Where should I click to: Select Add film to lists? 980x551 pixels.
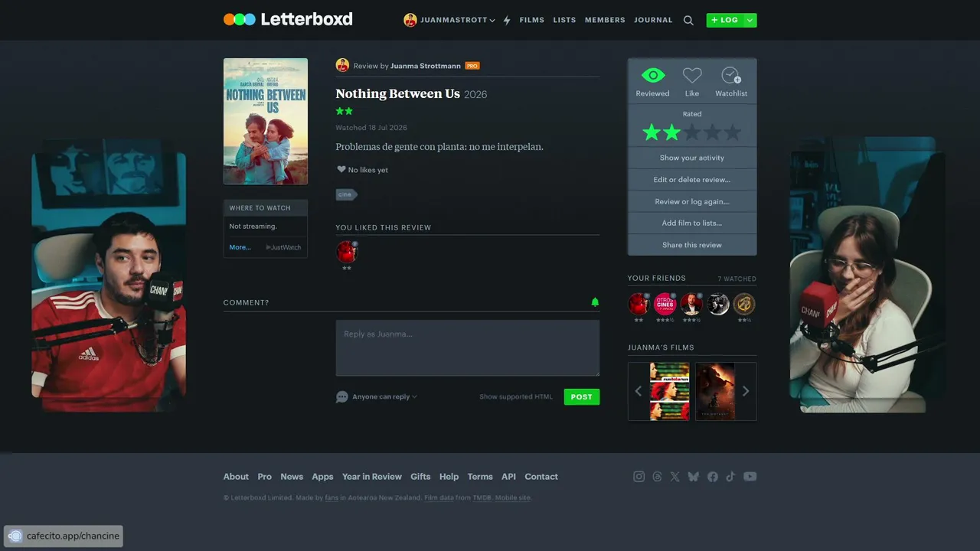[692, 223]
